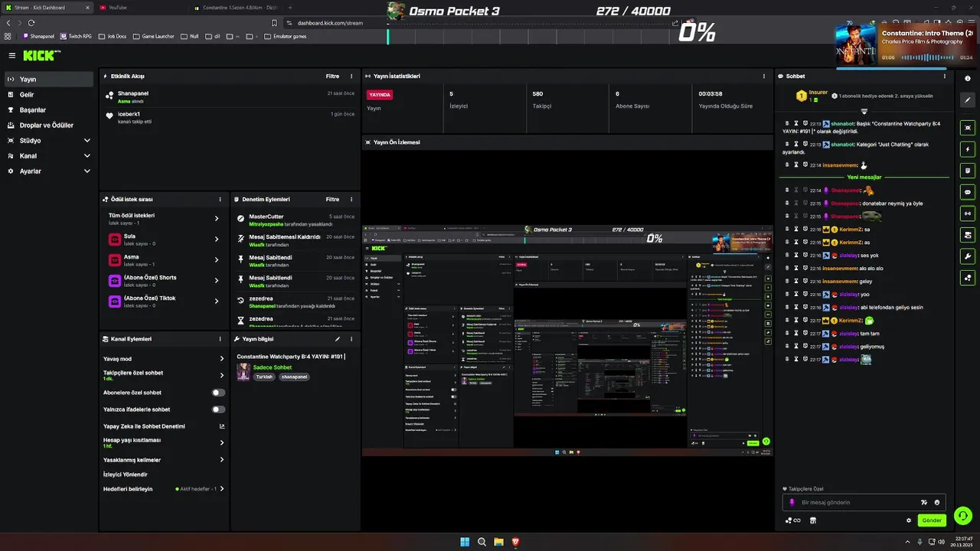Screen dimensions: 980x551
Task: Click the Turkish language tag
Action: click(264, 377)
